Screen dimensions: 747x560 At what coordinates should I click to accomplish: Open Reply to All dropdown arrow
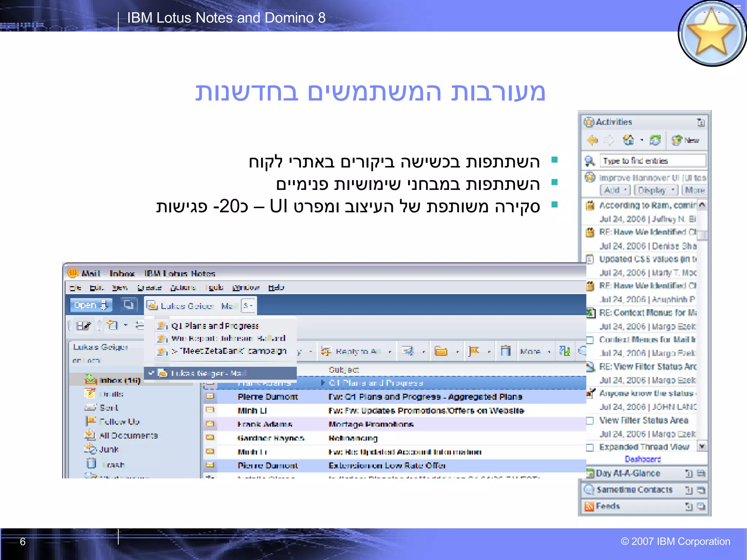point(390,352)
